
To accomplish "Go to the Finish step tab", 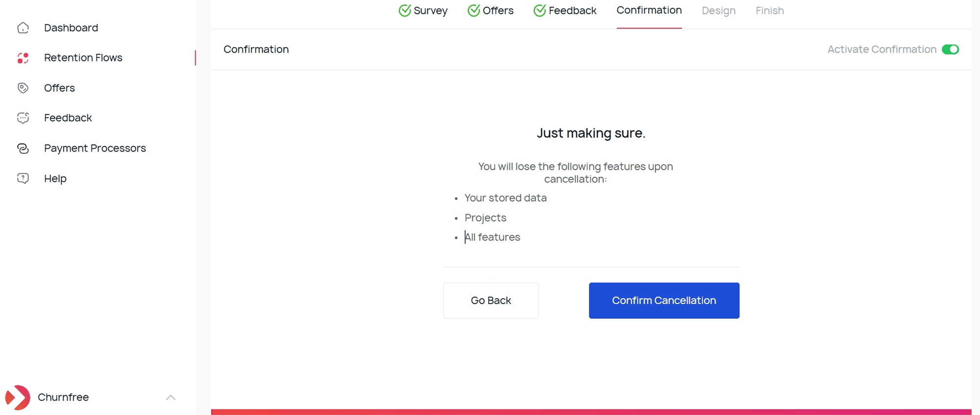I will [x=769, y=10].
